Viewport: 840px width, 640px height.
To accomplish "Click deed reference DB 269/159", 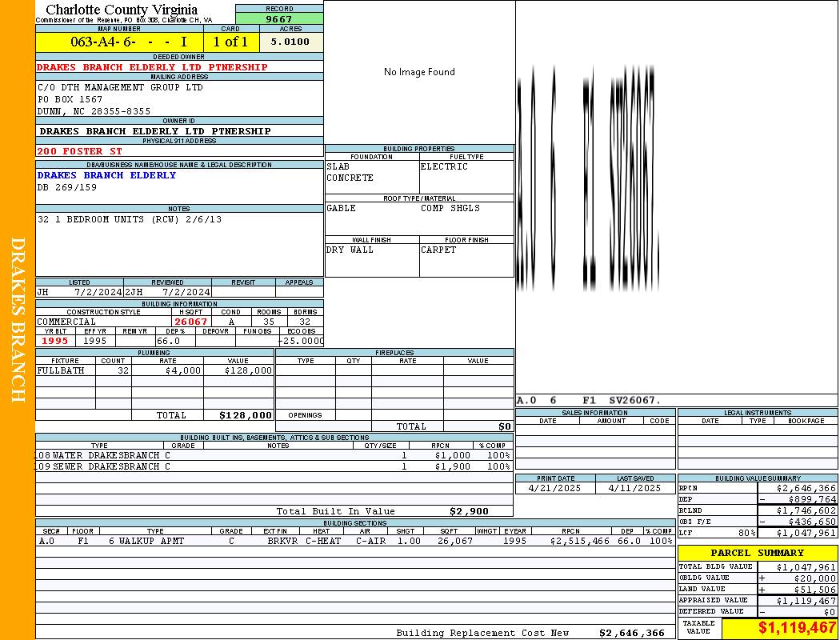I will (x=67, y=187).
